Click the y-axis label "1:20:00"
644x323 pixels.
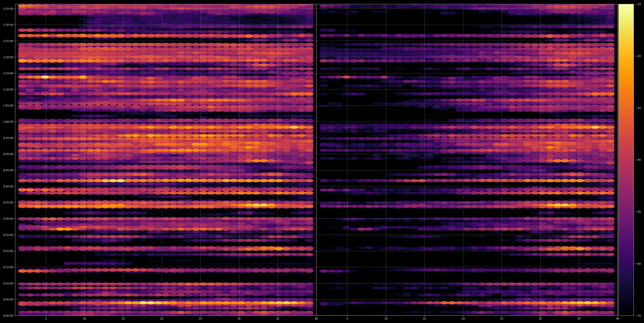pos(8,57)
